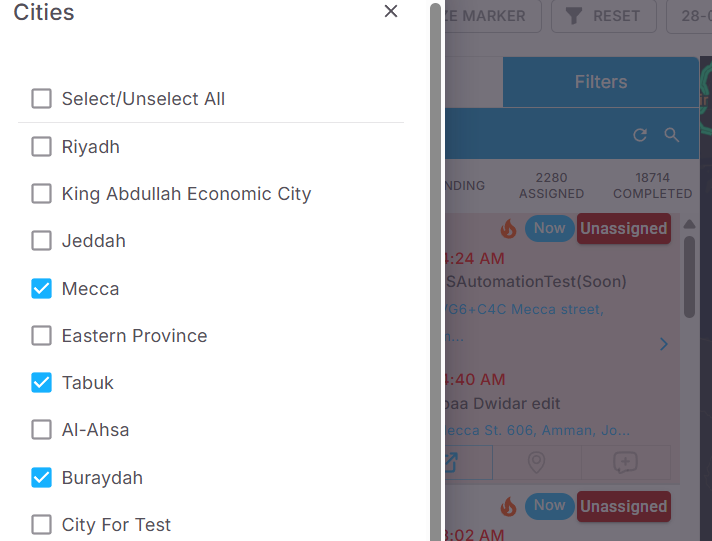Uncheck the Tabuk checkbox

[x=41, y=382]
